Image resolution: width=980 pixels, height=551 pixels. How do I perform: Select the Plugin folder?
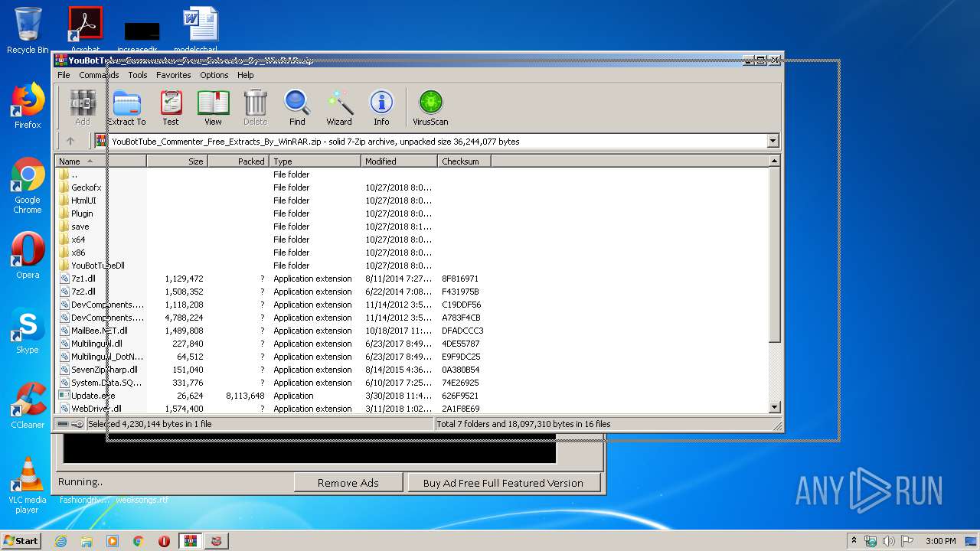(82, 214)
